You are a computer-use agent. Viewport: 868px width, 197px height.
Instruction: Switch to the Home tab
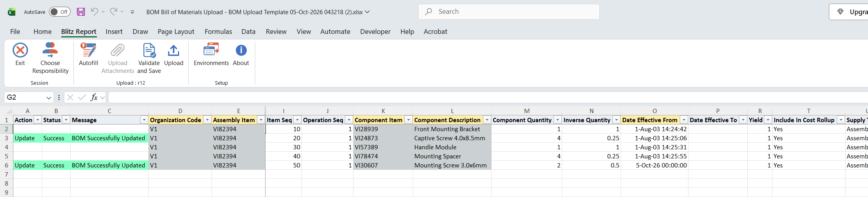(x=42, y=32)
